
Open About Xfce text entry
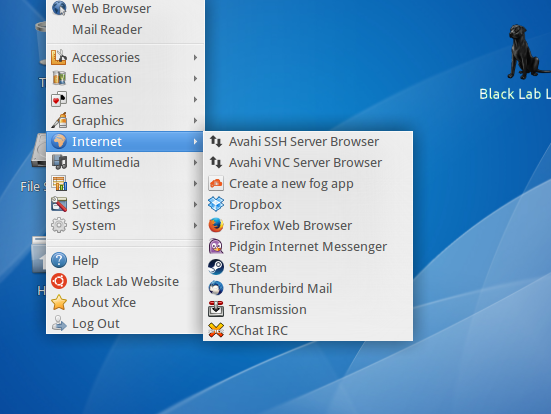click(x=104, y=303)
